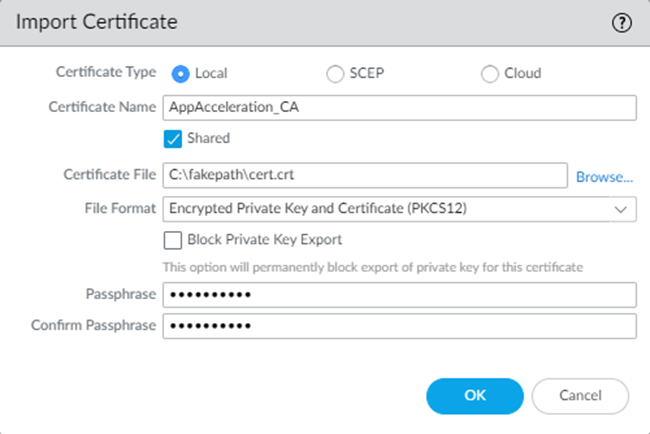Select the Cloud certificate type option

point(489,73)
